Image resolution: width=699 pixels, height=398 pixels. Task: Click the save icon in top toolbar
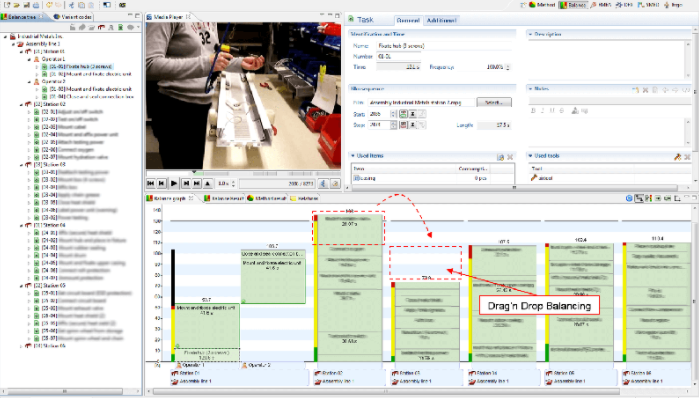point(27,5)
